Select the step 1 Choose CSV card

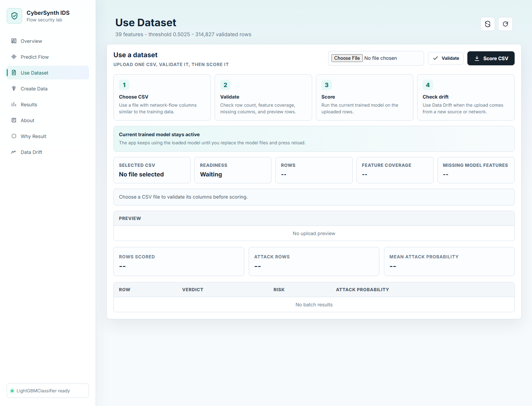(x=162, y=97)
